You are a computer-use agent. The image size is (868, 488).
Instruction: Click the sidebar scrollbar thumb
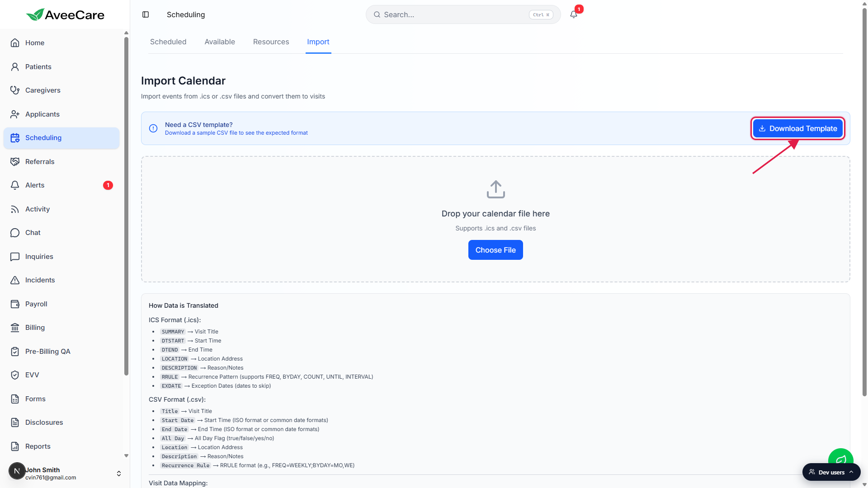[x=127, y=206]
